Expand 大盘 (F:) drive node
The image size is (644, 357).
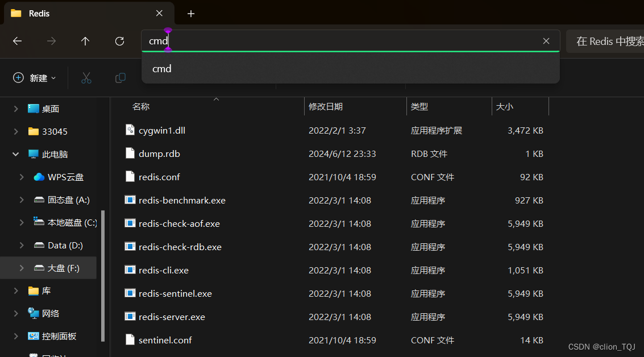point(22,268)
